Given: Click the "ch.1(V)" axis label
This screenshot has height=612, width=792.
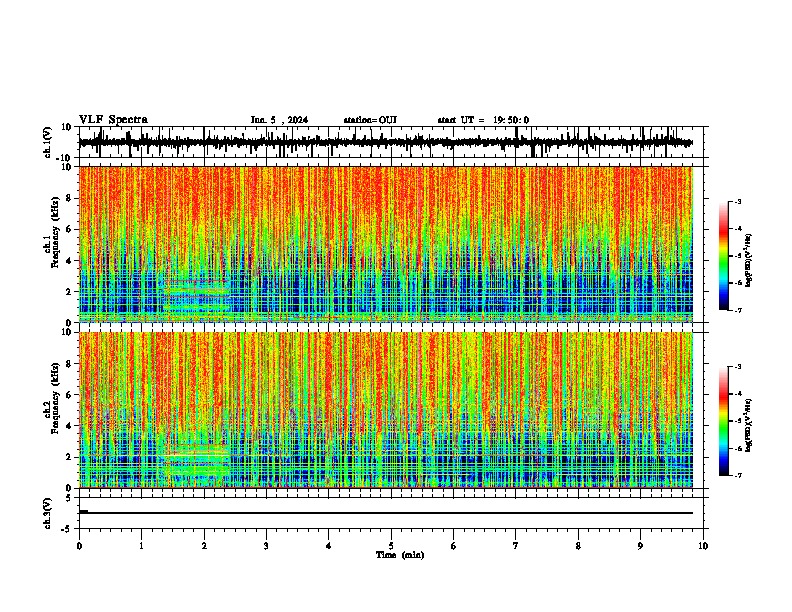Looking at the screenshot, I should pos(48,142).
